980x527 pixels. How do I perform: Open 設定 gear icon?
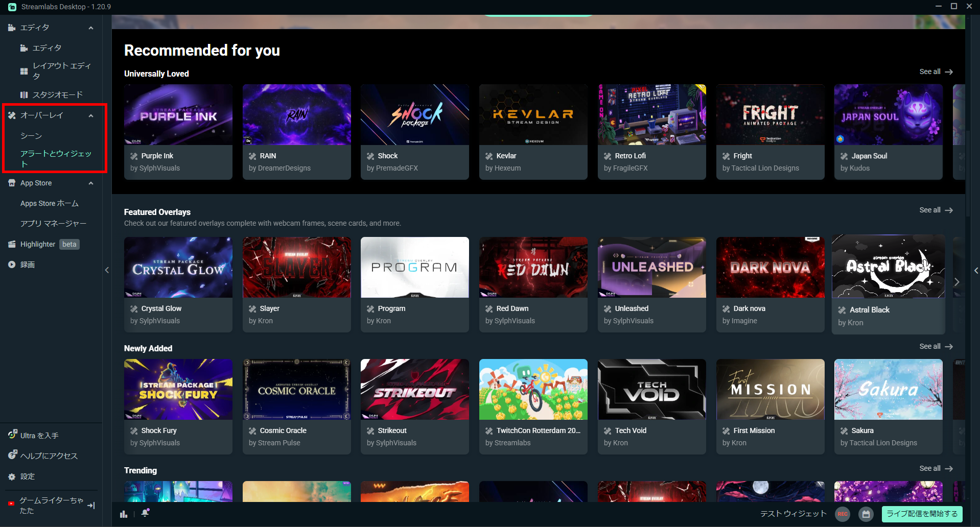coord(12,476)
